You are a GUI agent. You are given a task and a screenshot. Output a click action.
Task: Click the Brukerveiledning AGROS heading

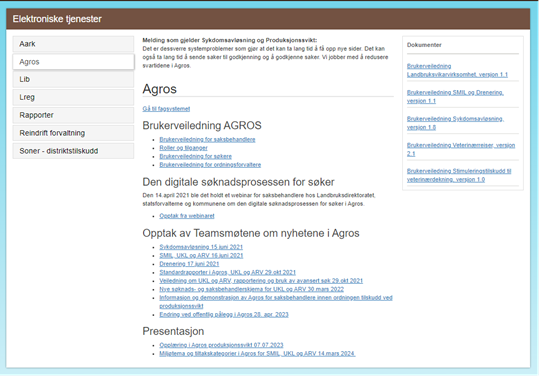pyautogui.click(x=202, y=125)
